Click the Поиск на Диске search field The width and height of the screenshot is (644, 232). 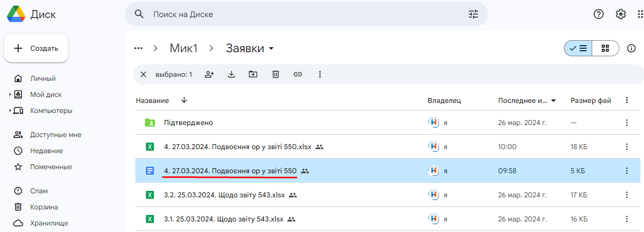(302, 14)
